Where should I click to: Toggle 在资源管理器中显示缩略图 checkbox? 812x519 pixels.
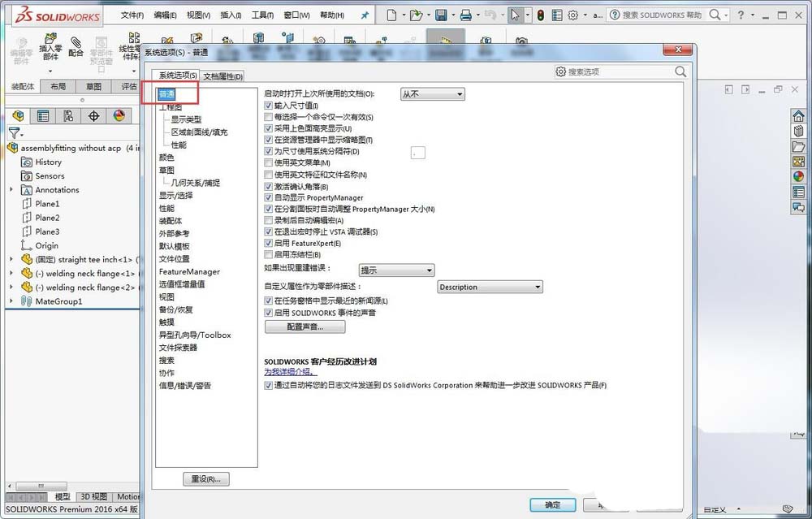[268, 140]
